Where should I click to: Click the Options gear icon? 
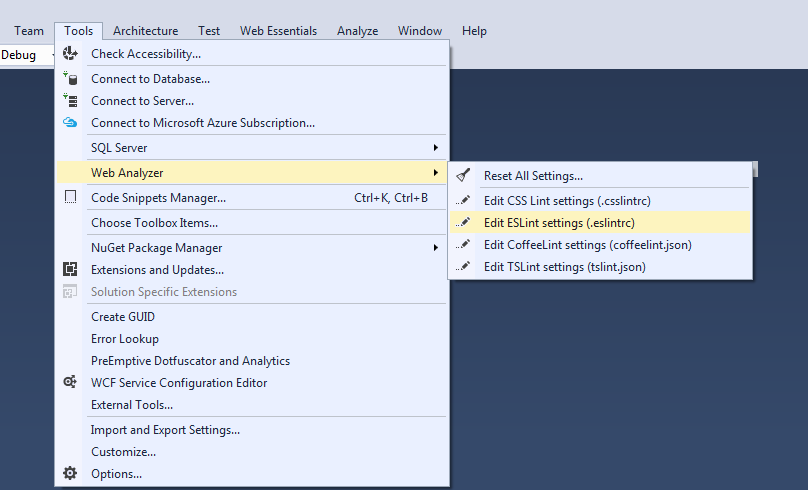click(70, 473)
